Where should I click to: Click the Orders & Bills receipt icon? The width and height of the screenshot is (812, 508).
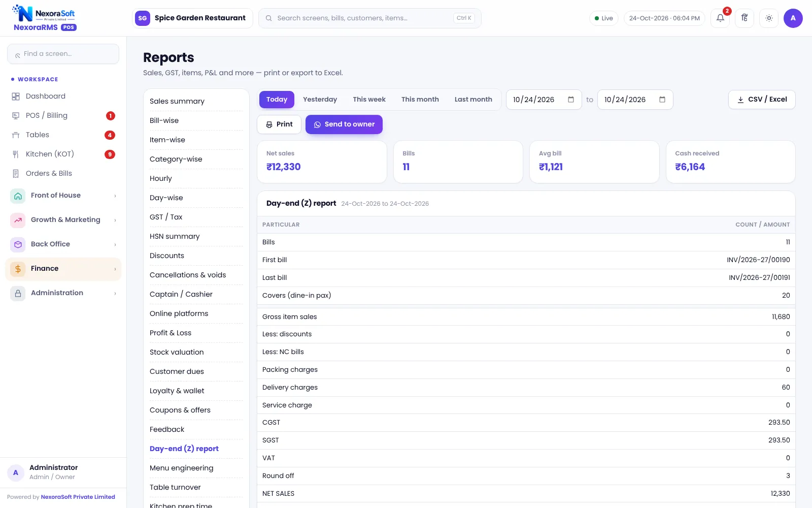pyautogui.click(x=16, y=174)
